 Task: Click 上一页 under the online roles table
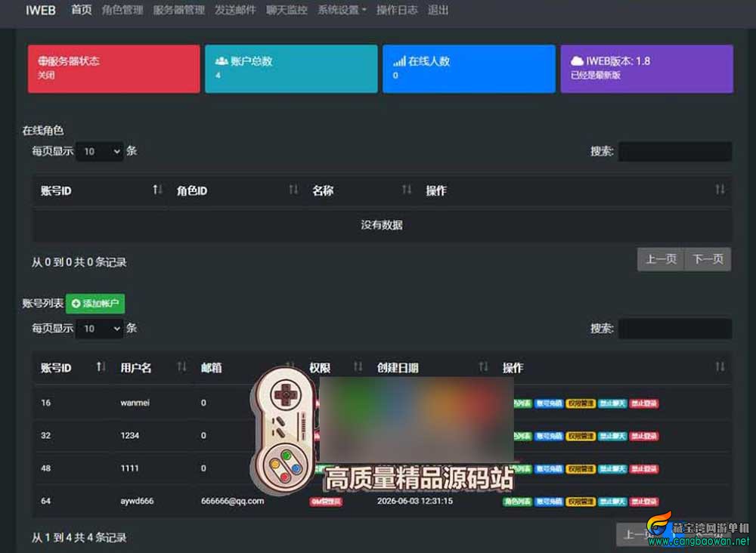coord(661,260)
